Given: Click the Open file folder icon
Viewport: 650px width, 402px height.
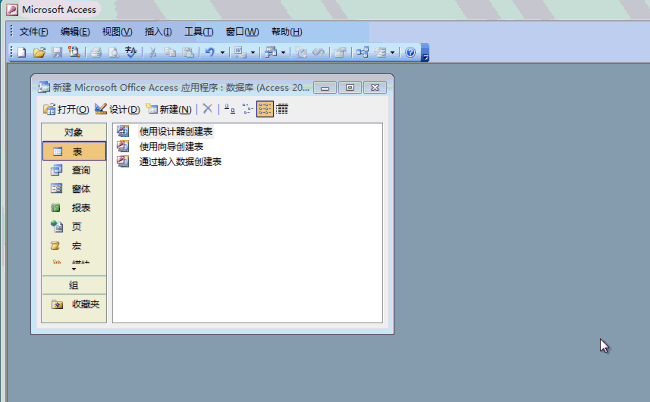Looking at the screenshot, I should click(x=39, y=53).
